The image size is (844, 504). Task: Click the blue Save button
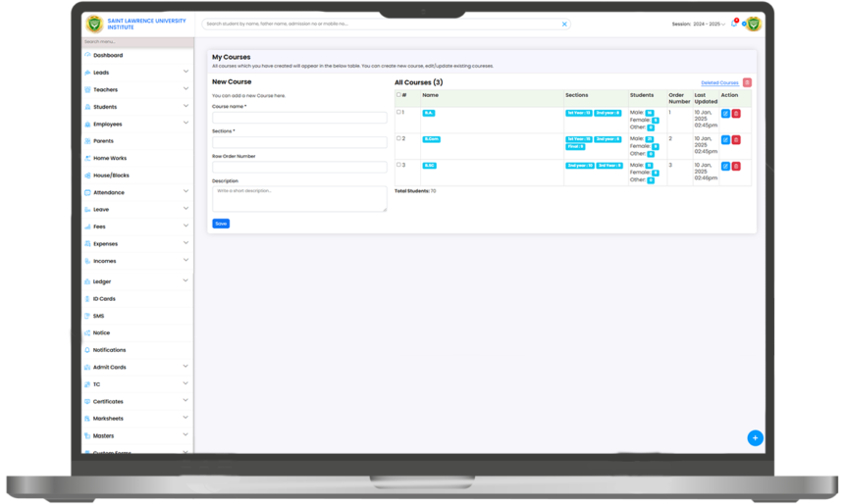pos(221,224)
